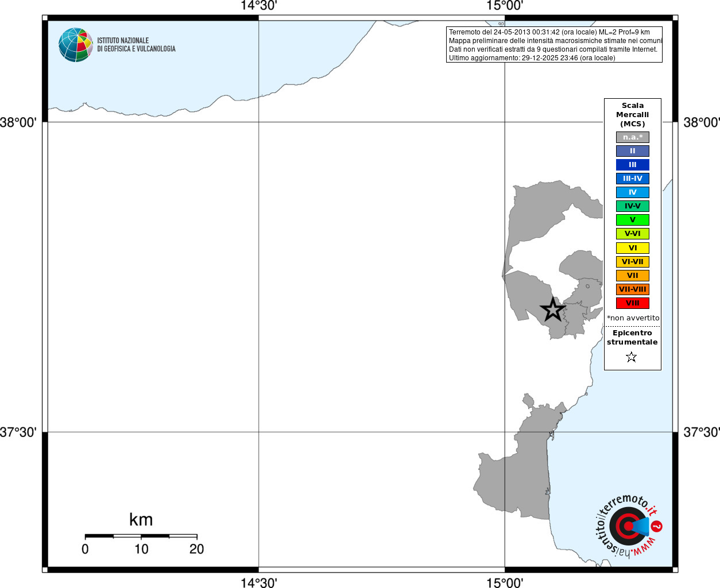Select the VII-VIII intensity legend swatch

pyautogui.click(x=633, y=289)
